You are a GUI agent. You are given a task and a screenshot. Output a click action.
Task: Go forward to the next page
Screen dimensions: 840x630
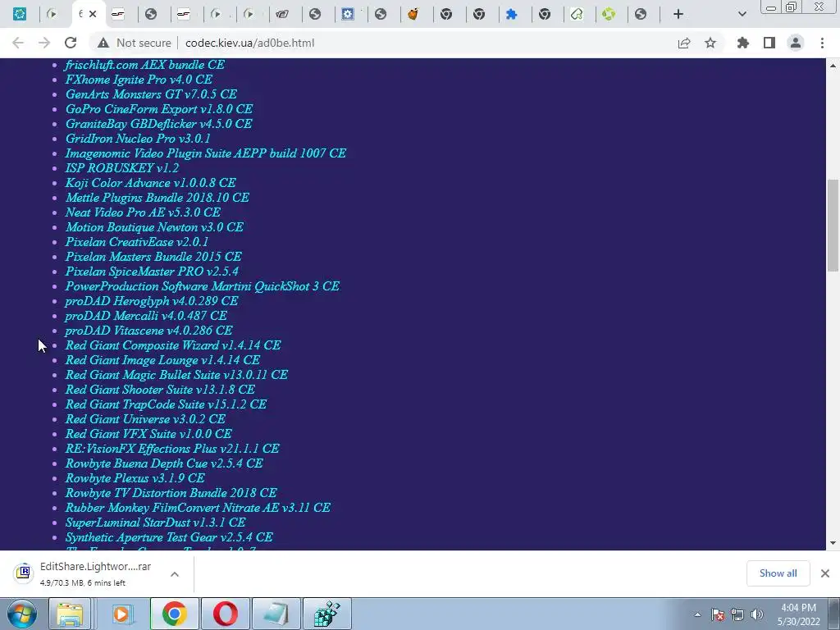click(44, 43)
